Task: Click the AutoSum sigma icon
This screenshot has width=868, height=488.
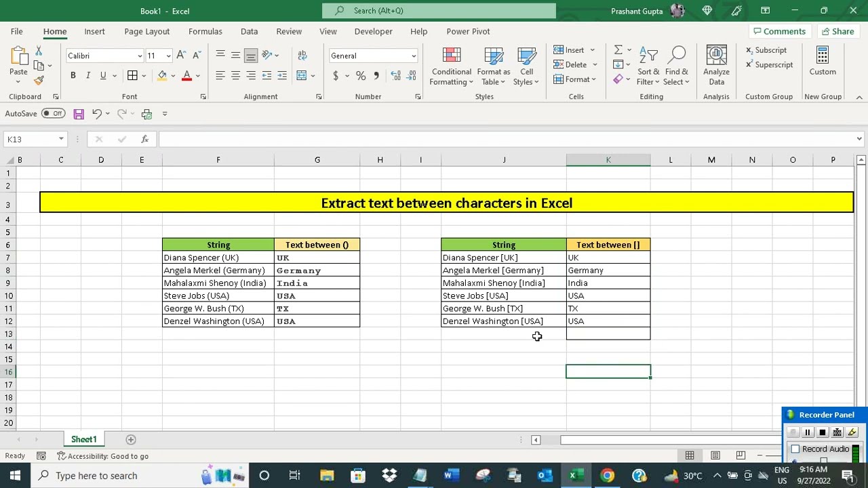Action: click(618, 50)
